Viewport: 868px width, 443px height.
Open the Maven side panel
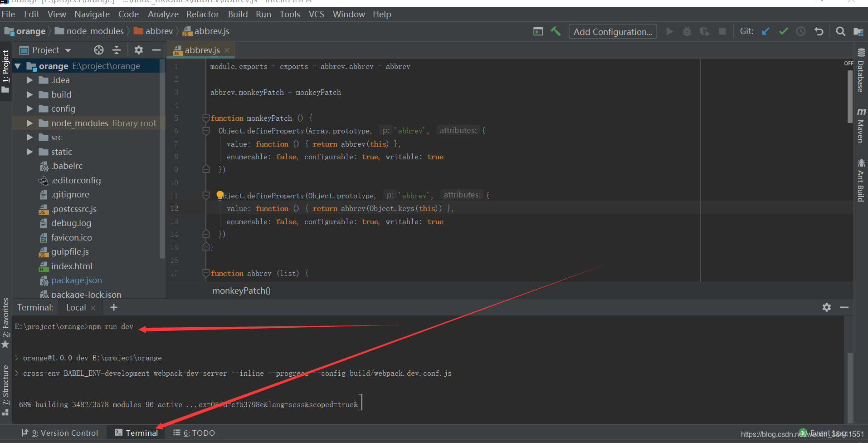(861, 125)
